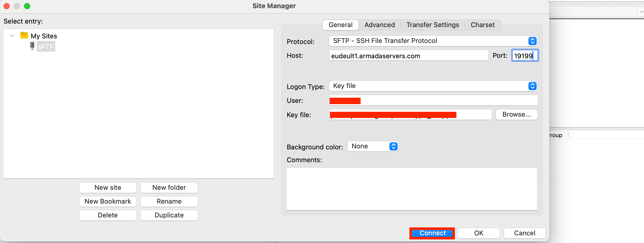
Task: Maximize the Site Manager window
Action: coord(27,6)
